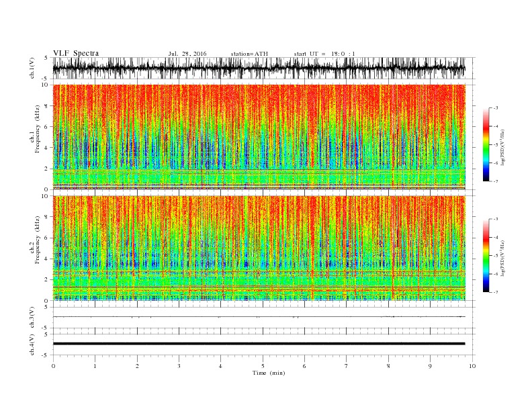Click time axis tick label "9"

click(430, 366)
